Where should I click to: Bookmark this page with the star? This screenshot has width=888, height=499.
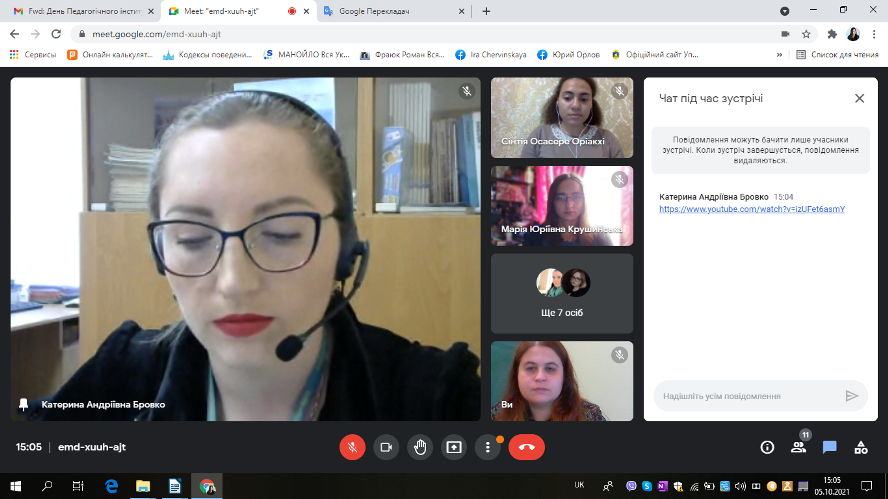click(x=806, y=34)
